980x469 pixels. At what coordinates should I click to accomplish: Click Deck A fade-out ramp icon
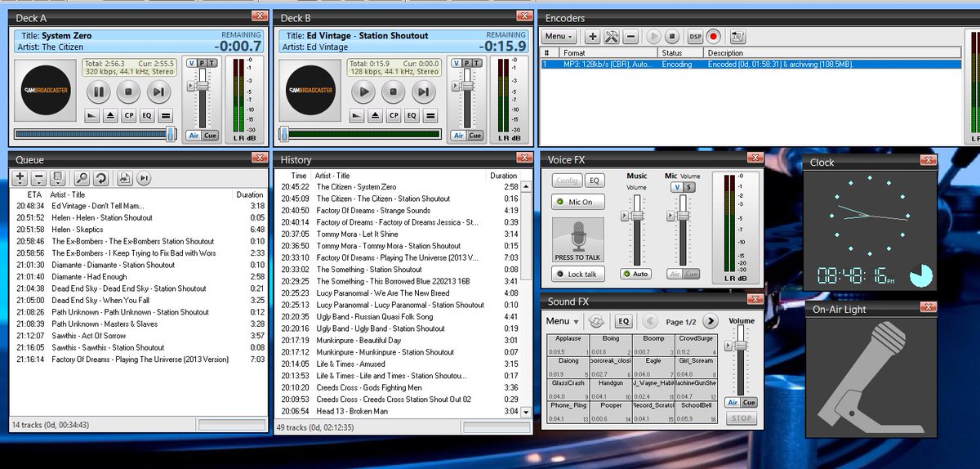91,116
